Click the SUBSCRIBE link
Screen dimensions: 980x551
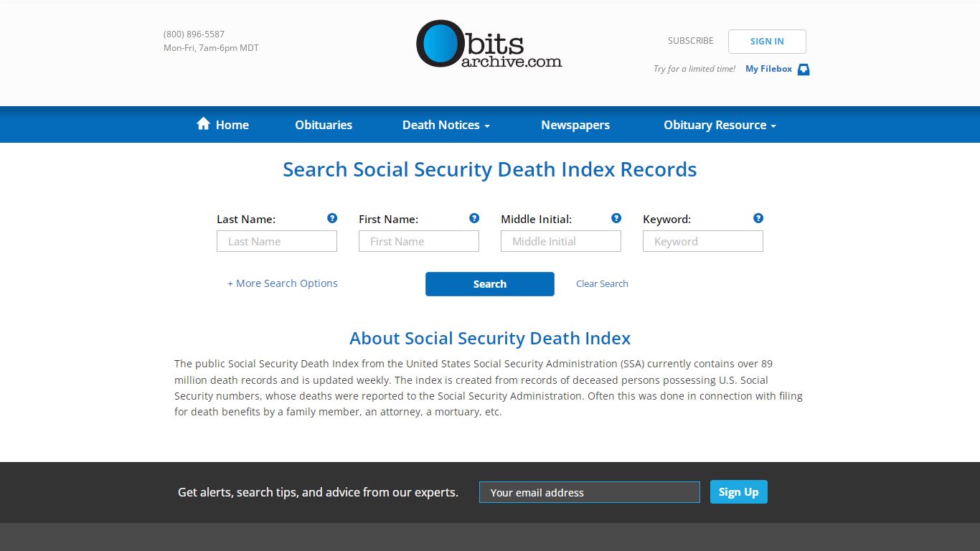tap(690, 41)
